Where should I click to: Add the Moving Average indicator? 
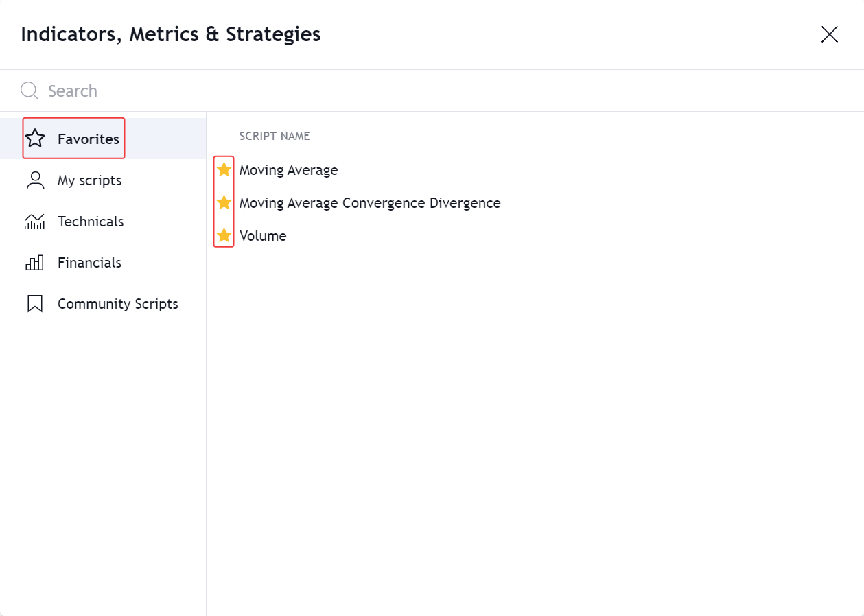(289, 170)
